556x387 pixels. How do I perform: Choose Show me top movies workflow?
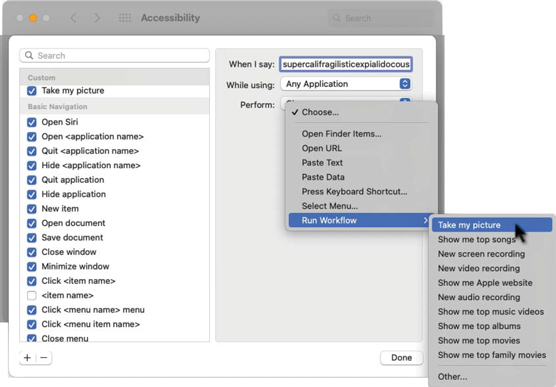click(492, 341)
